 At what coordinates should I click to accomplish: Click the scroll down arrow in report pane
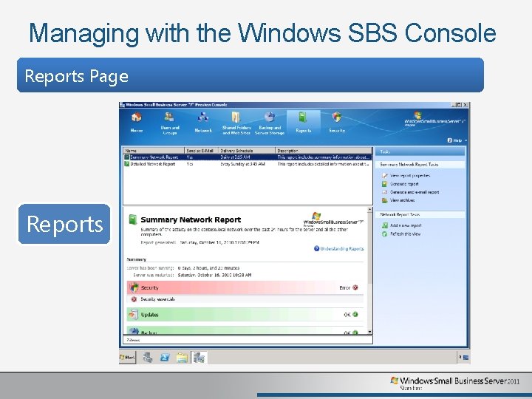[x=369, y=332]
